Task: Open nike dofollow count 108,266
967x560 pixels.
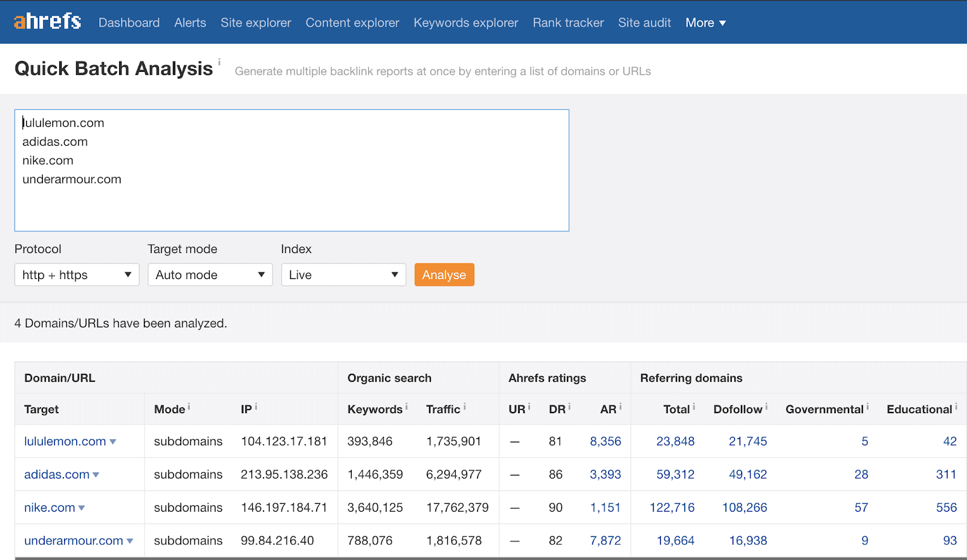Action: pos(745,508)
